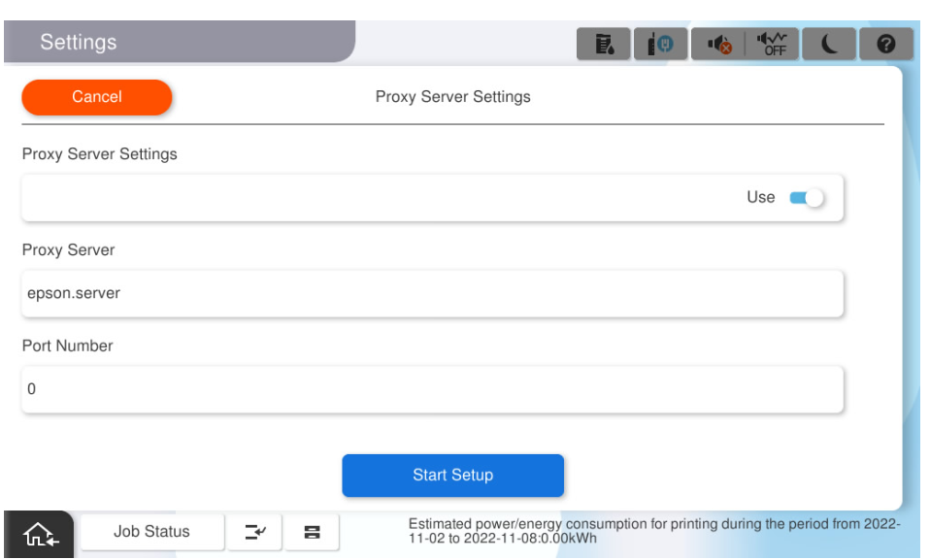Open help via the question mark icon
The width and height of the screenshot is (930, 560).
pos(886,45)
